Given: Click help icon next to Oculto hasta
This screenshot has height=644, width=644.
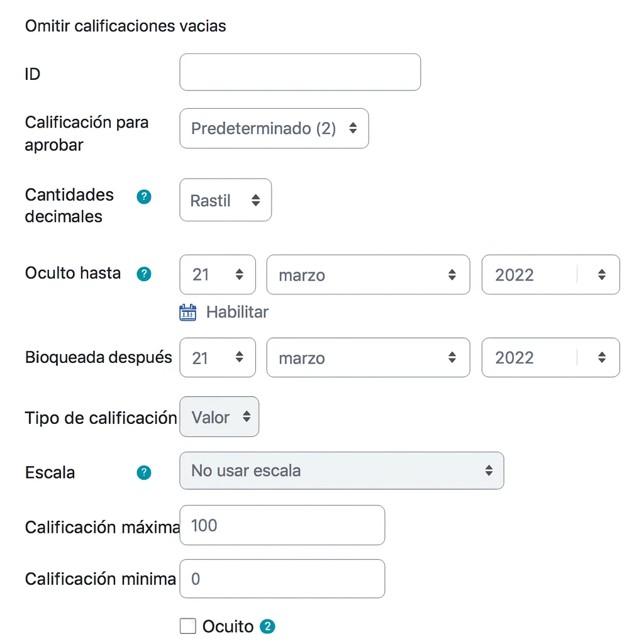Looking at the screenshot, I should click(x=144, y=274).
